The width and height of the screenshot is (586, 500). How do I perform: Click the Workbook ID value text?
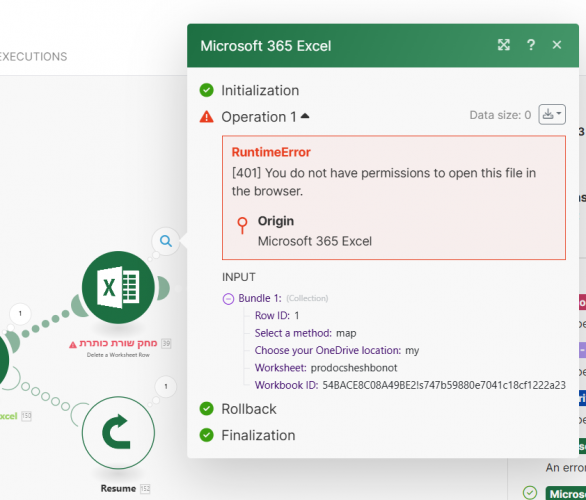(444, 385)
